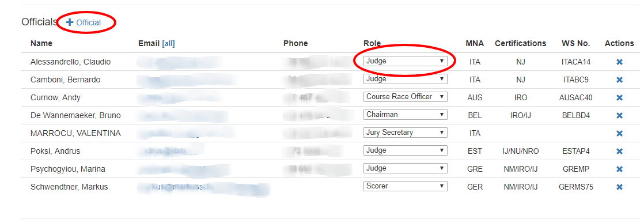Add a new official with plus Official
The height and width of the screenshot is (223, 644).
(x=84, y=22)
